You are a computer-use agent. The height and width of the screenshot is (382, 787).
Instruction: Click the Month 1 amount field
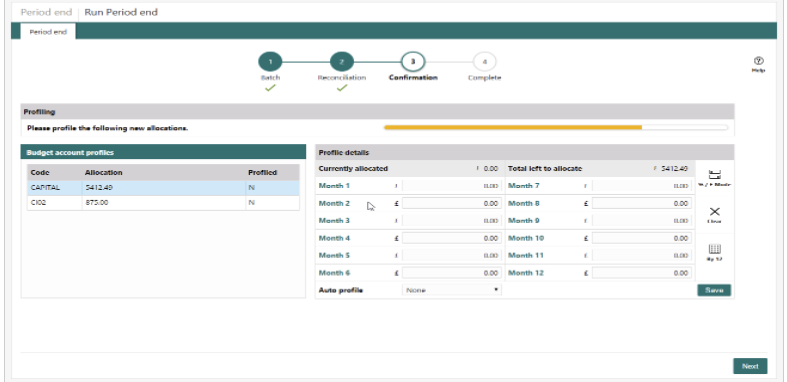pos(451,186)
